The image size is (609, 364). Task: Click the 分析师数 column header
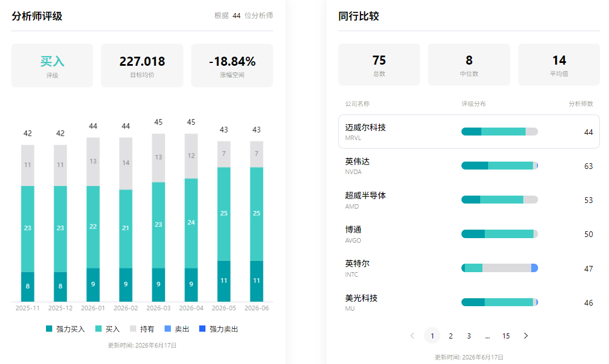tap(581, 104)
